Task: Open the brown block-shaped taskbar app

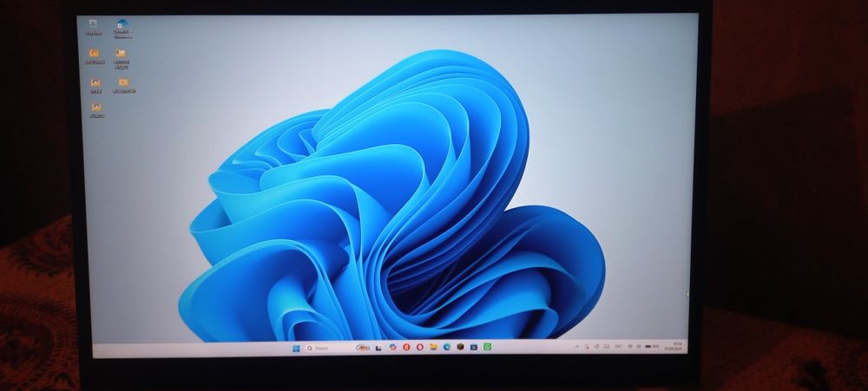Action: (461, 348)
